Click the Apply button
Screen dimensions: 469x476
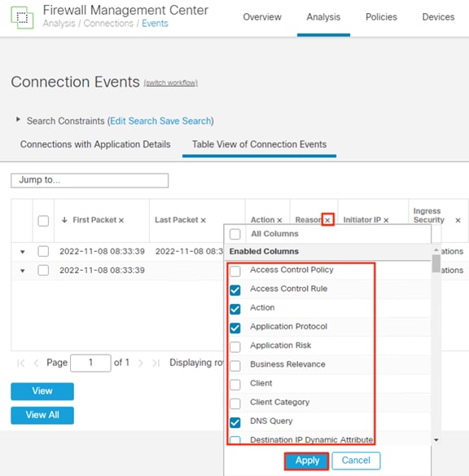tap(307, 461)
